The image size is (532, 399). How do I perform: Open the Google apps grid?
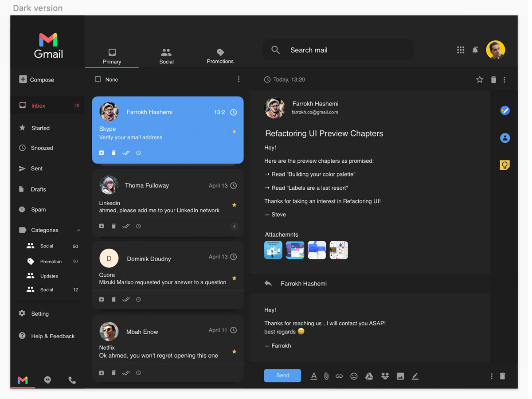tap(461, 50)
